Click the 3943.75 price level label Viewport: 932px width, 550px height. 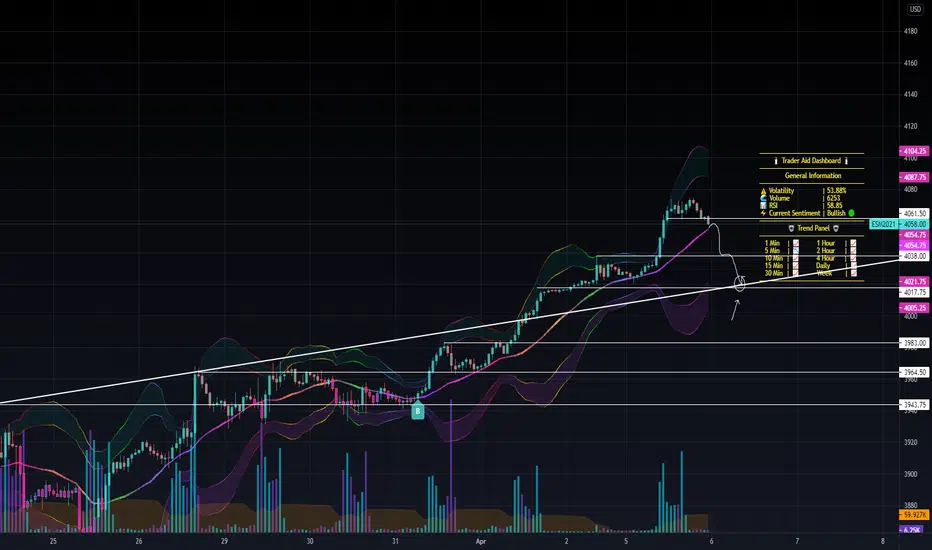[914, 405]
